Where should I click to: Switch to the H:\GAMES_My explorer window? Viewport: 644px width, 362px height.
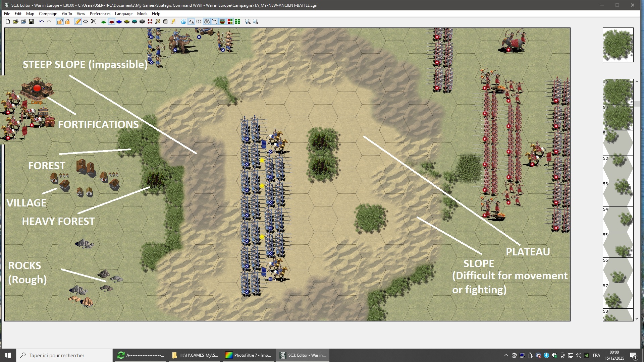(x=195, y=355)
